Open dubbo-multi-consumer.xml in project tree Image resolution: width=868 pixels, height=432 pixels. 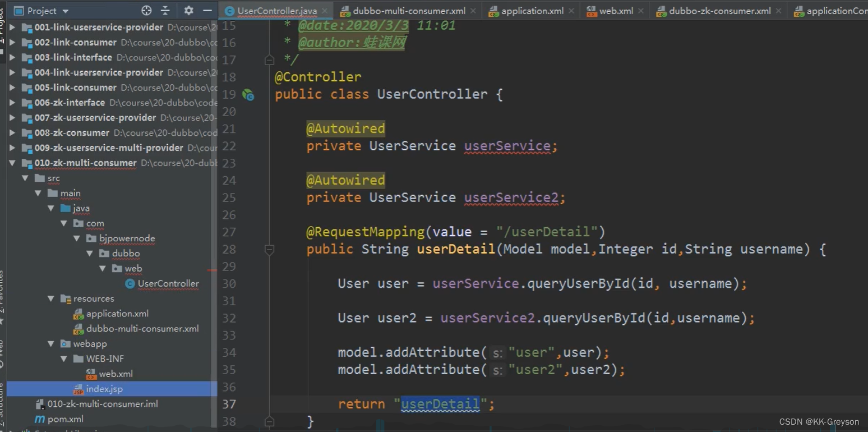point(142,329)
